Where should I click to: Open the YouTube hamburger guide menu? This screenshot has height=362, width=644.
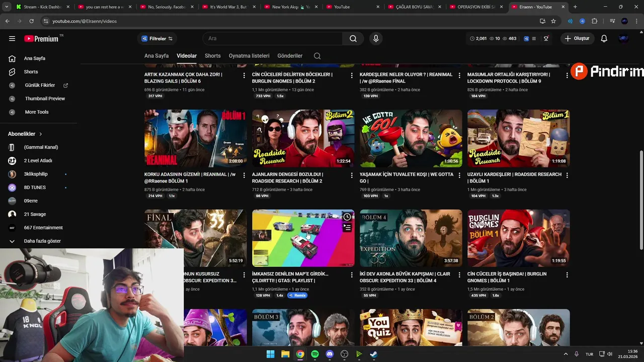pos(12,38)
